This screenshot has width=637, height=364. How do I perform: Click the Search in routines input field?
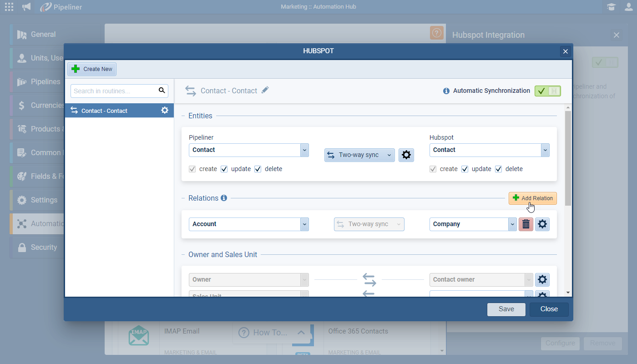point(114,91)
